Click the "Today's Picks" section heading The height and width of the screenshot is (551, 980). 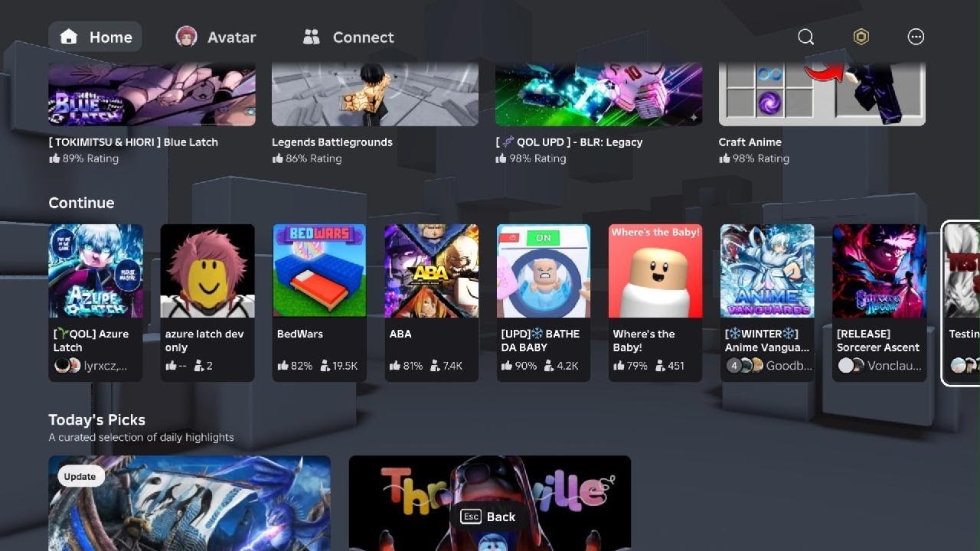coord(96,420)
